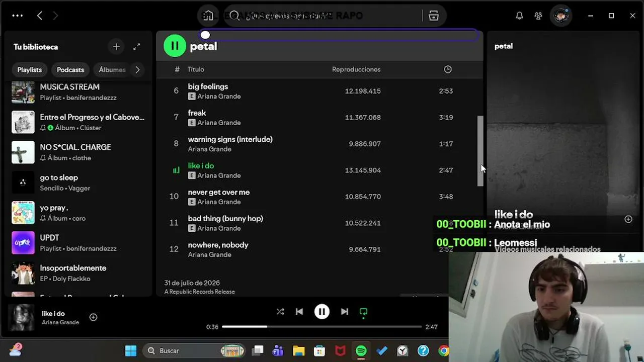Select the Podcasts filter chip
This screenshot has height=362, width=644.
tap(70, 70)
